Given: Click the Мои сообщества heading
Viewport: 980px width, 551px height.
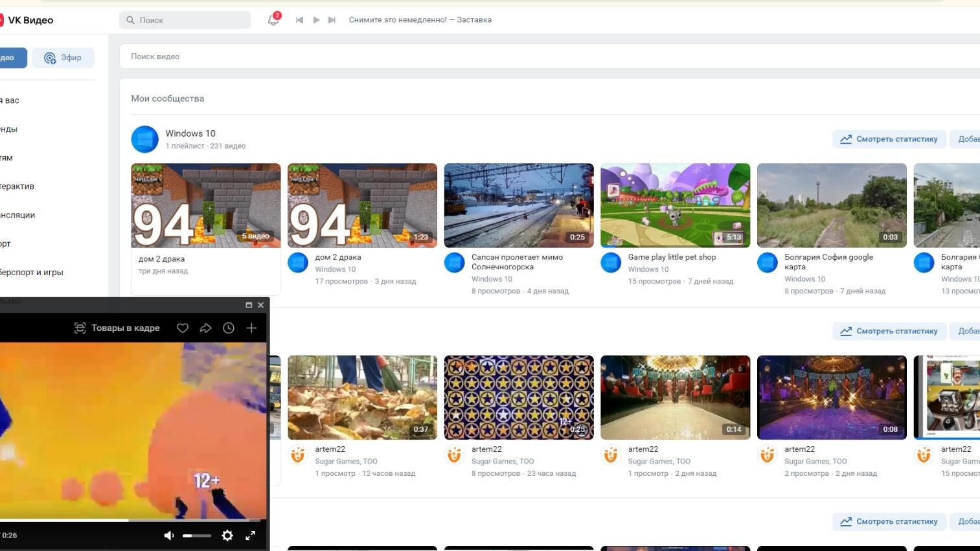Looking at the screenshot, I should 167,98.
